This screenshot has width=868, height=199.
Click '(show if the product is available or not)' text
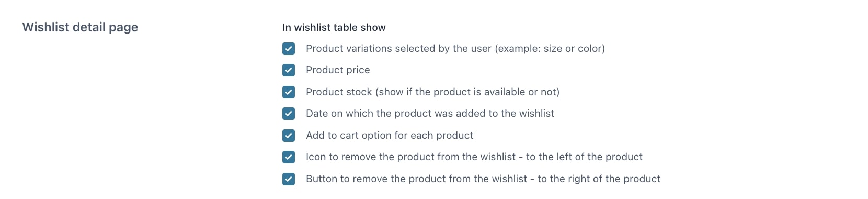(x=467, y=92)
